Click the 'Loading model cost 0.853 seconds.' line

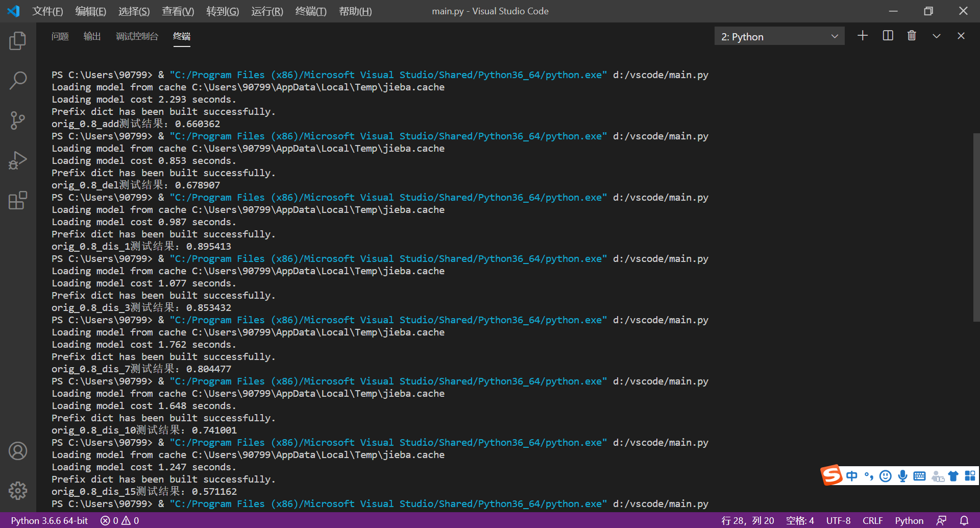coord(144,160)
